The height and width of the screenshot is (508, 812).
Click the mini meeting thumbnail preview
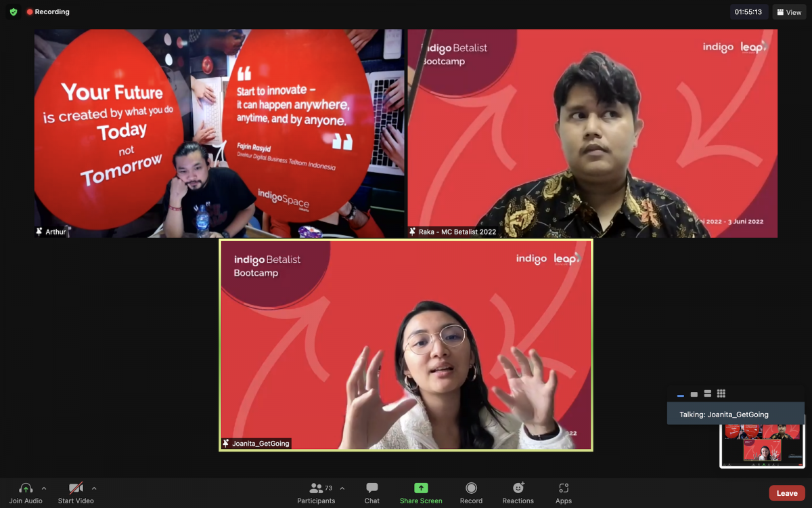coord(763,445)
